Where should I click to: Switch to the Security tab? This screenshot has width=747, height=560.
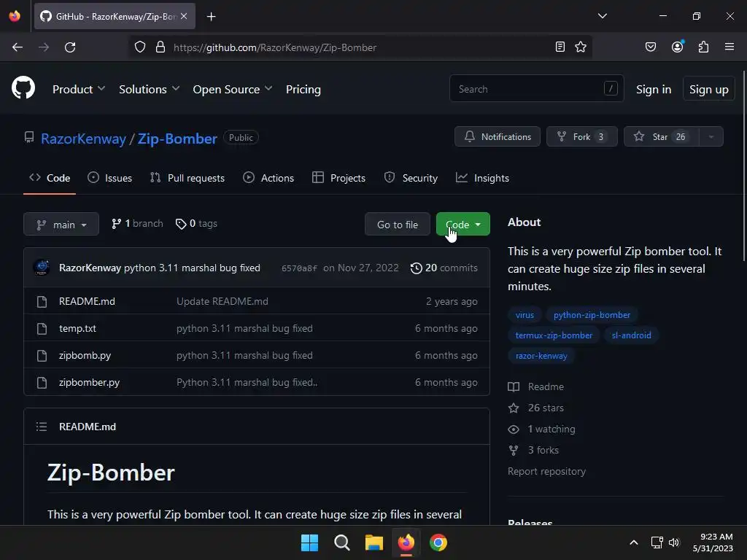pyautogui.click(x=411, y=178)
